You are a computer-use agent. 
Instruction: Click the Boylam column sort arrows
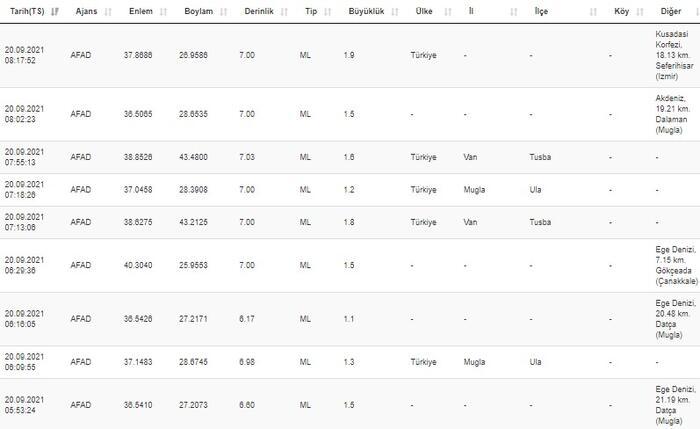[224, 12]
